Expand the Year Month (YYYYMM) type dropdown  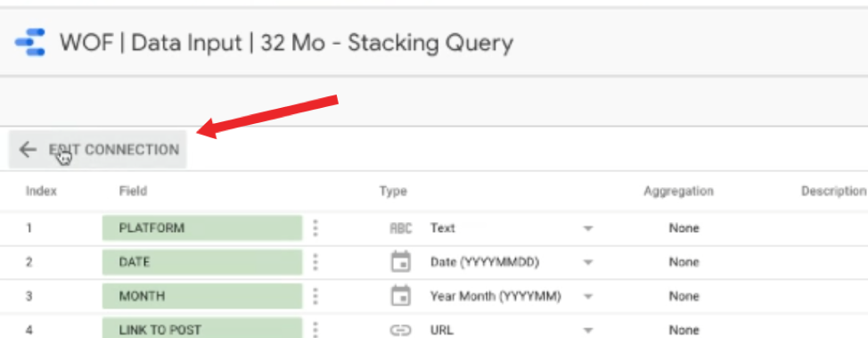coord(588,296)
